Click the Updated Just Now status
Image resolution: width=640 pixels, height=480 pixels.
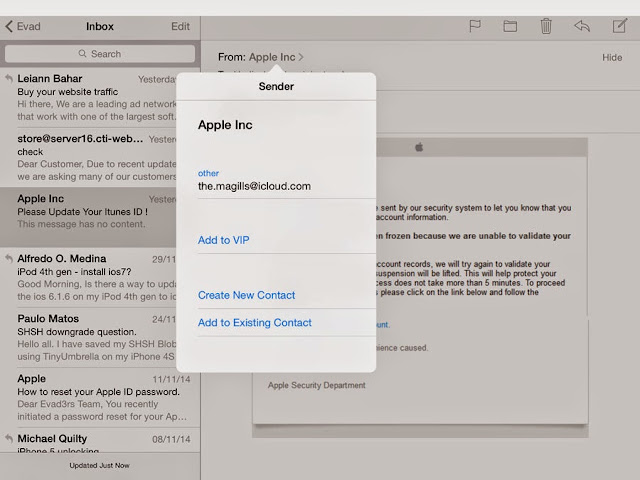[99, 465]
